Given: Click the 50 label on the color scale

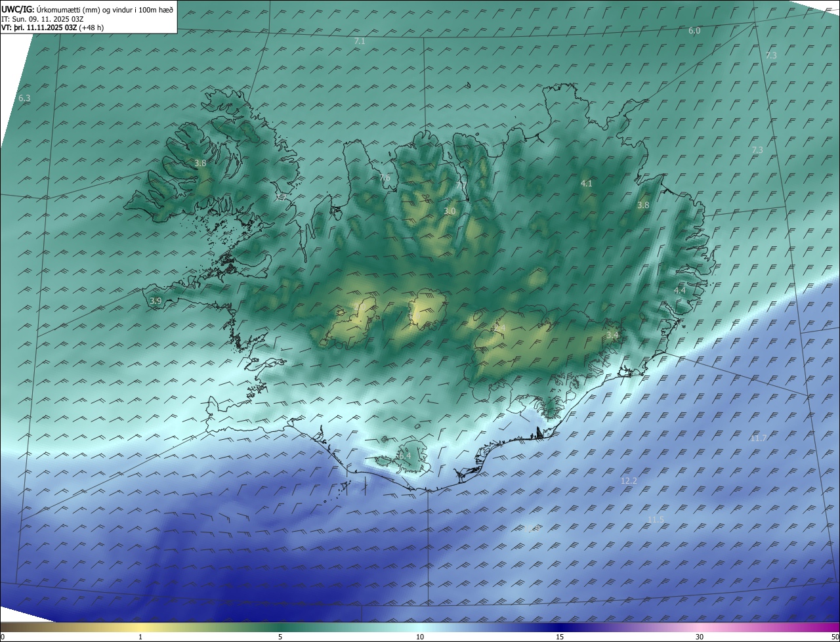Looking at the screenshot, I should 835,637.
